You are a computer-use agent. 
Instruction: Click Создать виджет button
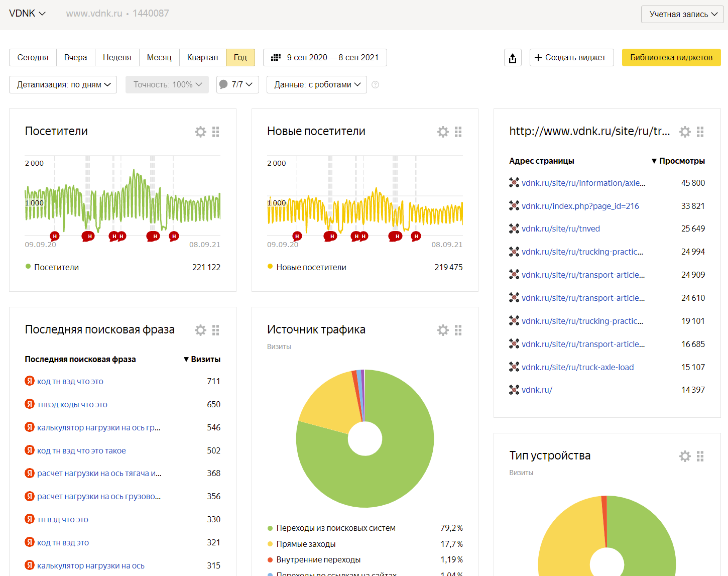click(x=571, y=58)
